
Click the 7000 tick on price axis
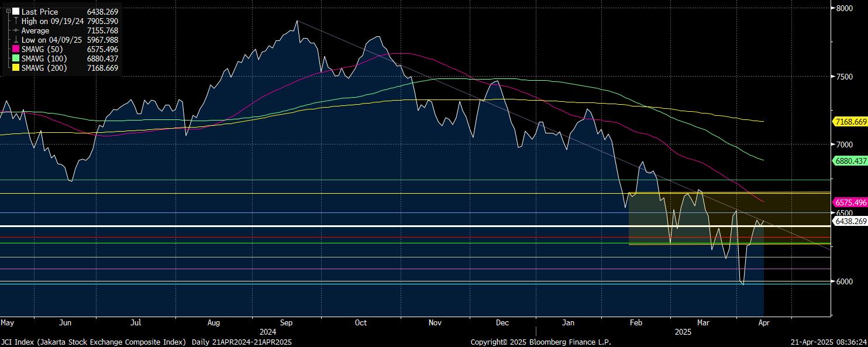(844, 145)
